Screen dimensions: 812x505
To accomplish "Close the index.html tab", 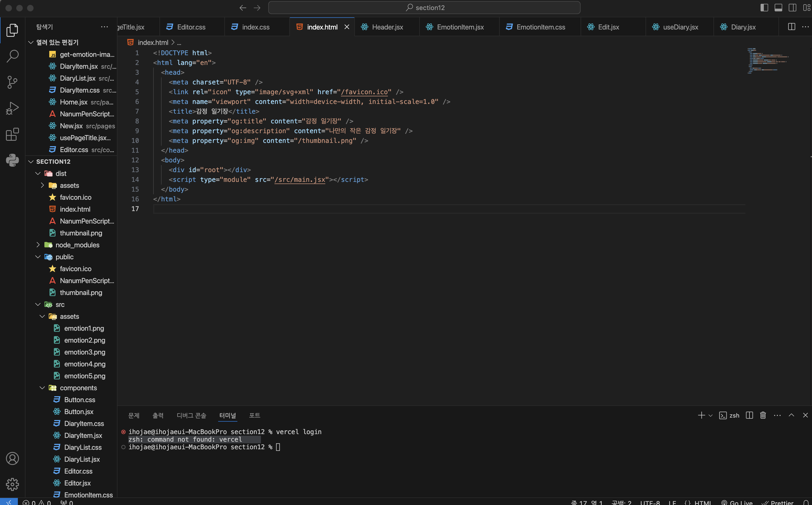I will coord(347,27).
